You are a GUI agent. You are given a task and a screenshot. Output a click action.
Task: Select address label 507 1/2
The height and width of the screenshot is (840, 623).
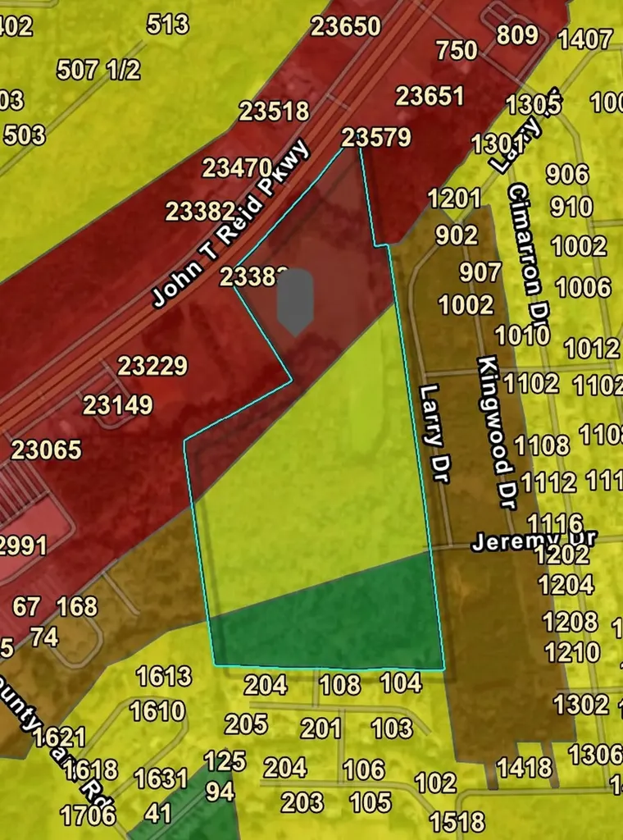(98, 70)
